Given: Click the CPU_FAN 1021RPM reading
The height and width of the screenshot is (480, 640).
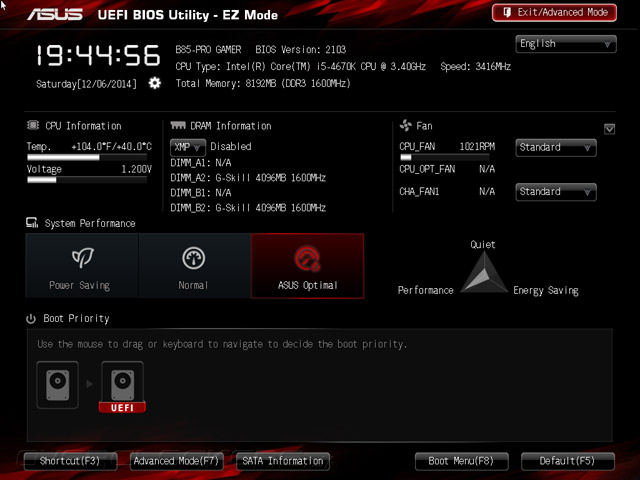Looking at the screenshot, I should (x=447, y=146).
